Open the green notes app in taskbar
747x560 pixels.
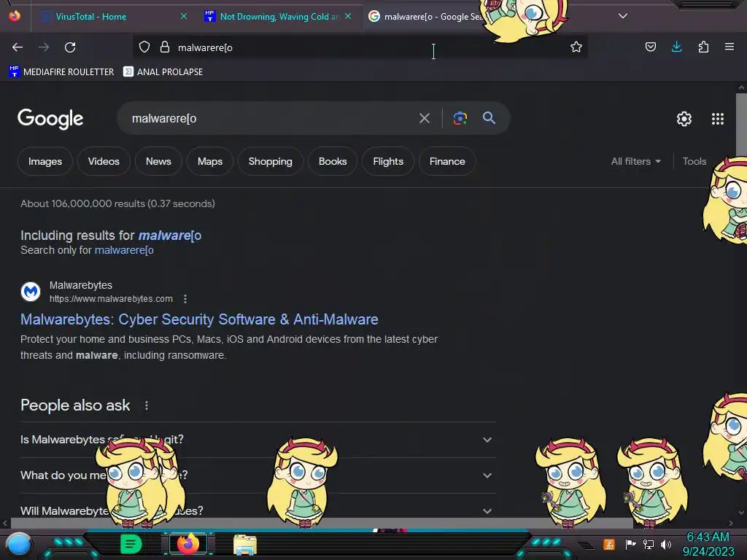click(x=131, y=544)
